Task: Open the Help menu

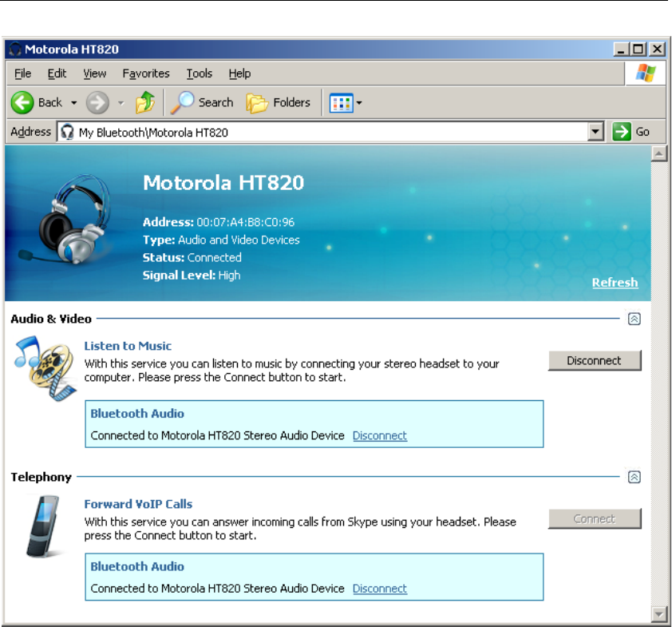Action: (239, 73)
